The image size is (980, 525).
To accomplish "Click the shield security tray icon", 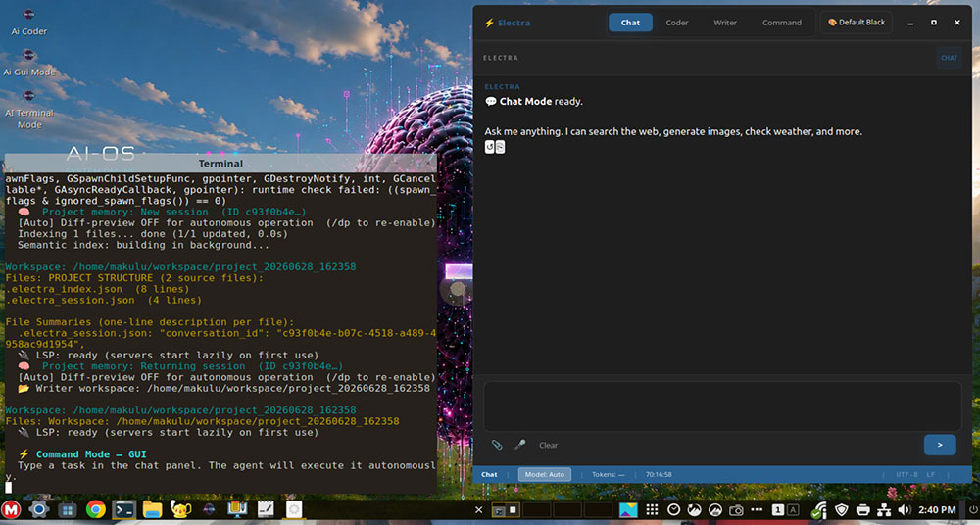I will click(x=842, y=510).
